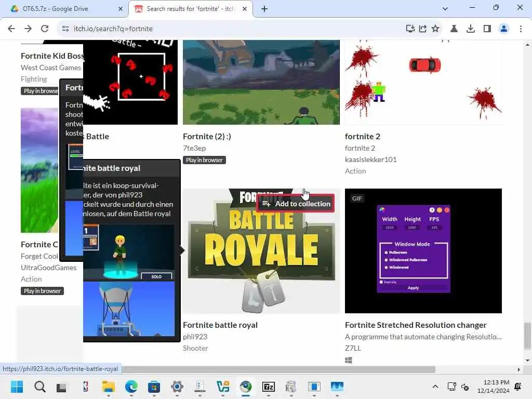The width and height of the screenshot is (532, 399).
Task: Open Chrome three-dot menu
Action: [x=521, y=29]
